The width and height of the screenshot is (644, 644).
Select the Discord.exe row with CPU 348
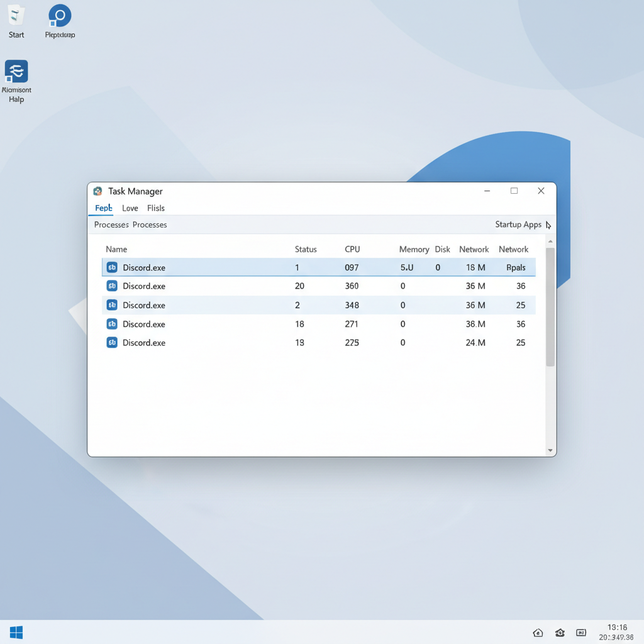319,305
